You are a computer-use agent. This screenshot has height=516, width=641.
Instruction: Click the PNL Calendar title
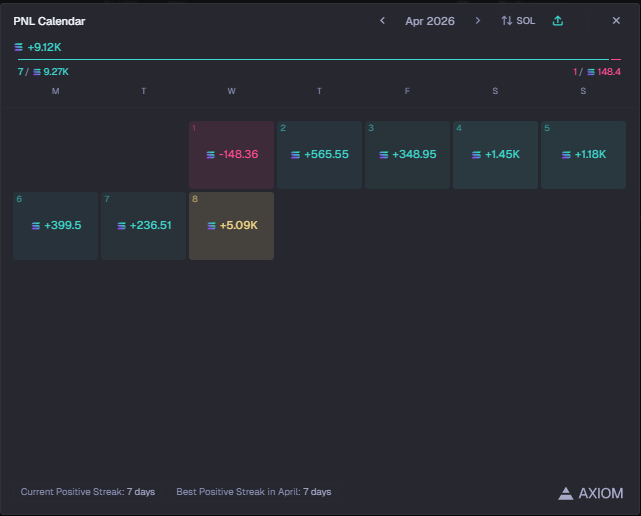tap(49, 21)
